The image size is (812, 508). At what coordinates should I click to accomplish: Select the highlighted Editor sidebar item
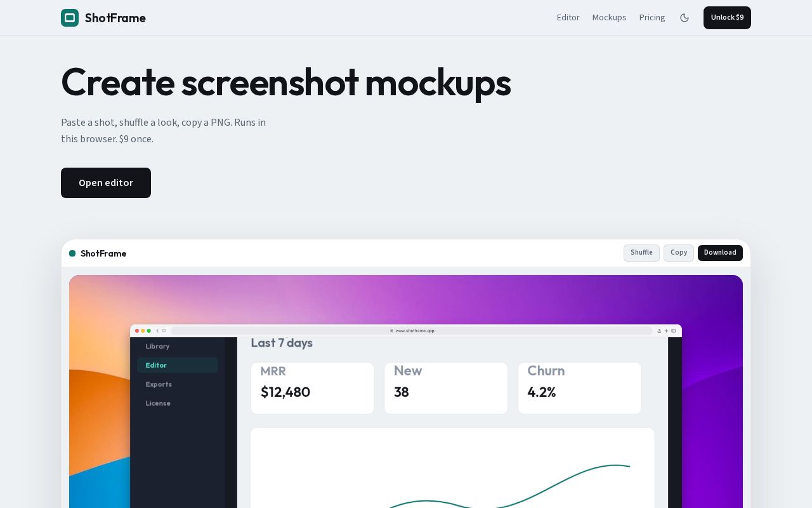click(178, 365)
